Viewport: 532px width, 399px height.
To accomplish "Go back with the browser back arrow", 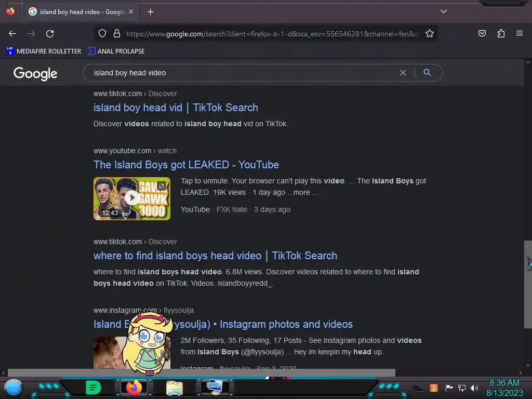I will coord(12,34).
